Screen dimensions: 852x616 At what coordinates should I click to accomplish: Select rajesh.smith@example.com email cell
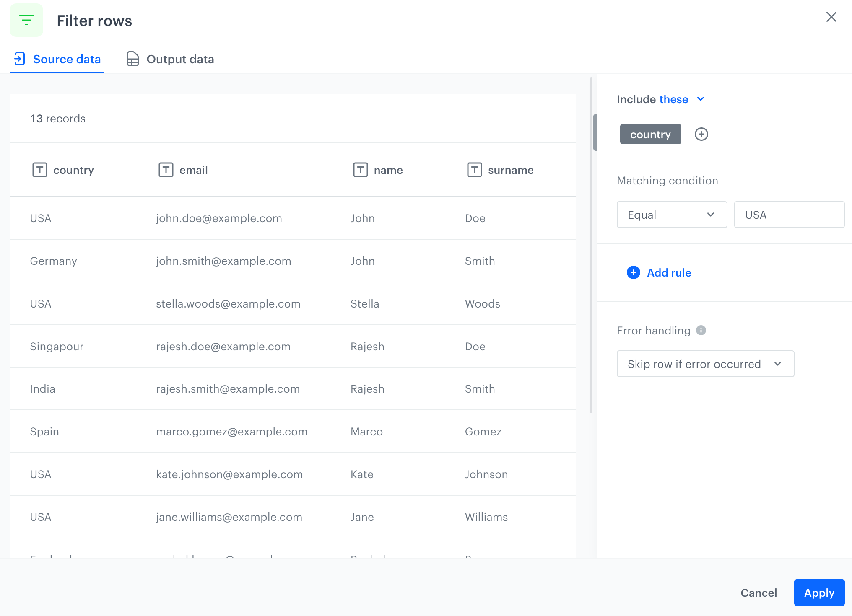coord(228,389)
